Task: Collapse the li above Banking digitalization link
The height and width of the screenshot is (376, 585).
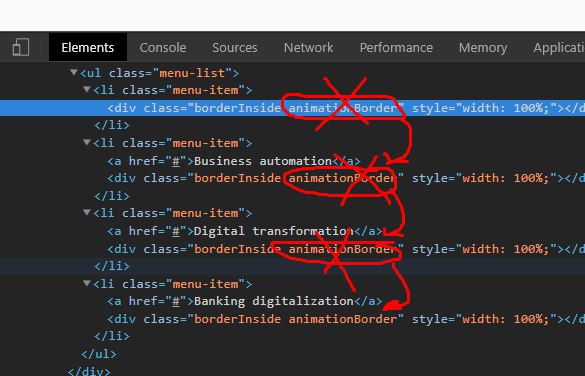Action: click(x=87, y=283)
